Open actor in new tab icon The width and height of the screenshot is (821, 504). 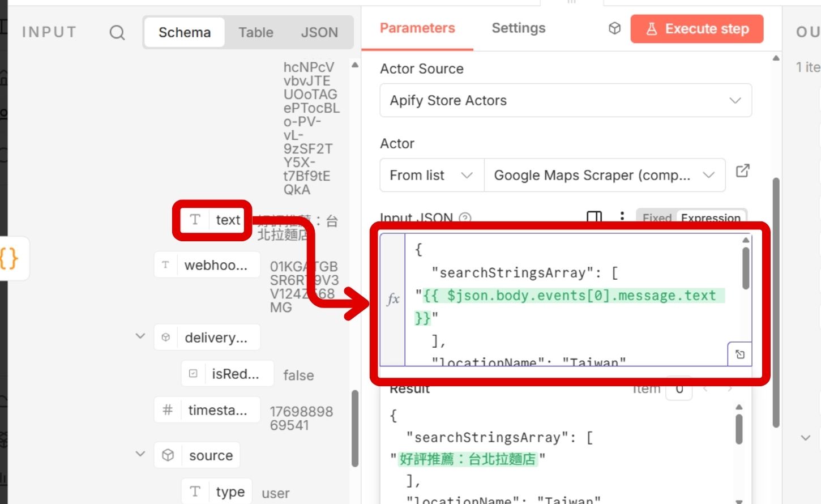742,171
